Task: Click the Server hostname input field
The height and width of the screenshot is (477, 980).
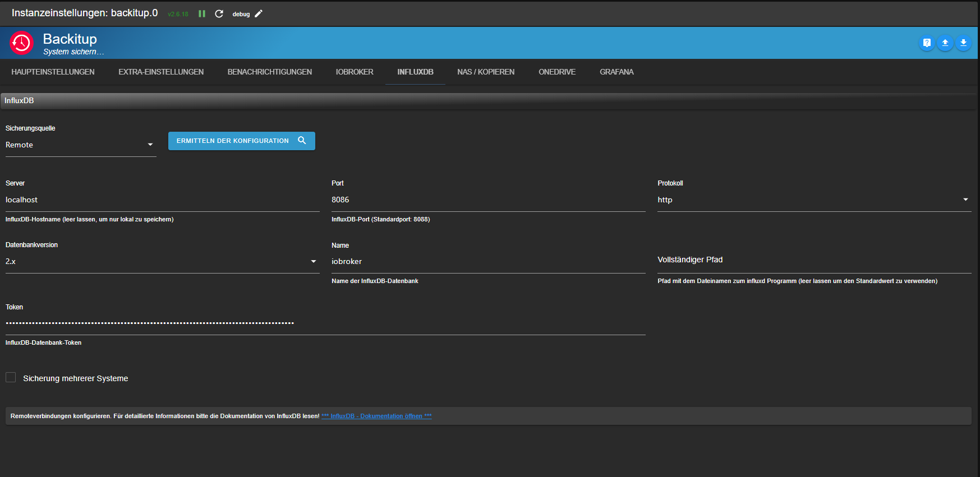Action: pyautogui.click(x=162, y=200)
